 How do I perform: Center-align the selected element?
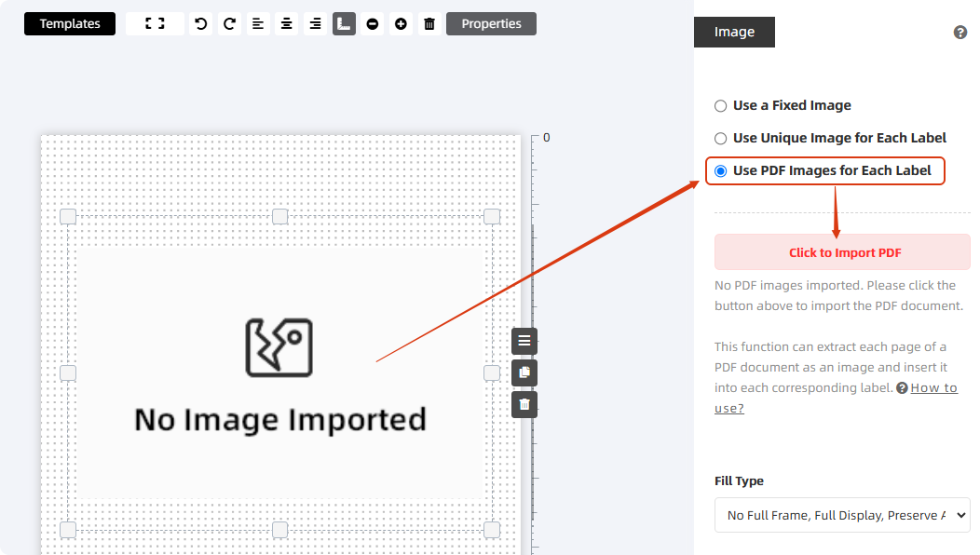click(x=287, y=24)
